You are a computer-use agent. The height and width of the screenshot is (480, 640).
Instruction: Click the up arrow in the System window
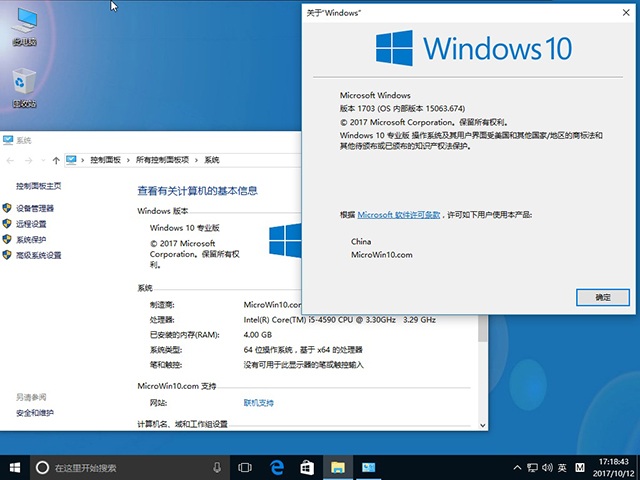56,160
